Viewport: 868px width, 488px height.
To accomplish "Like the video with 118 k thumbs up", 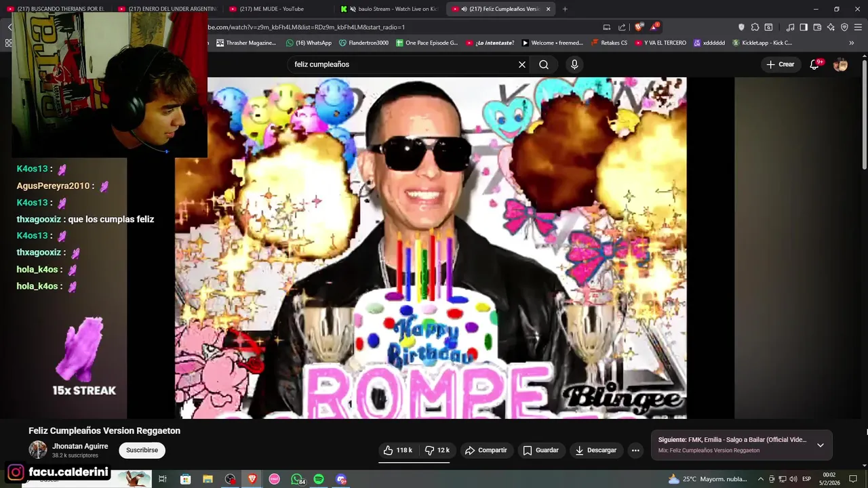I will pyautogui.click(x=398, y=450).
